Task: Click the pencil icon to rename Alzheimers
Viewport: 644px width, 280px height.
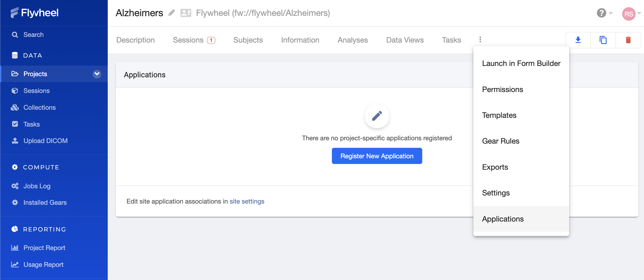Action: pyautogui.click(x=171, y=13)
